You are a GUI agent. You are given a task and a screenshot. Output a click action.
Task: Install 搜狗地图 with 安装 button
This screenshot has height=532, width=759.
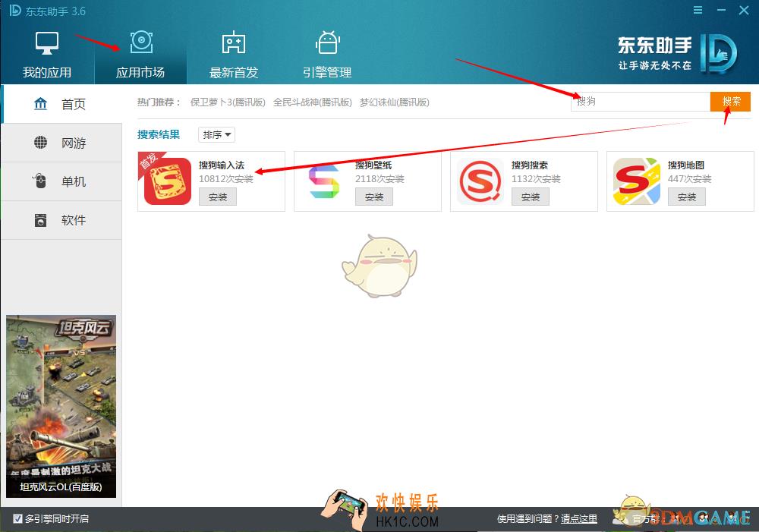pos(687,197)
